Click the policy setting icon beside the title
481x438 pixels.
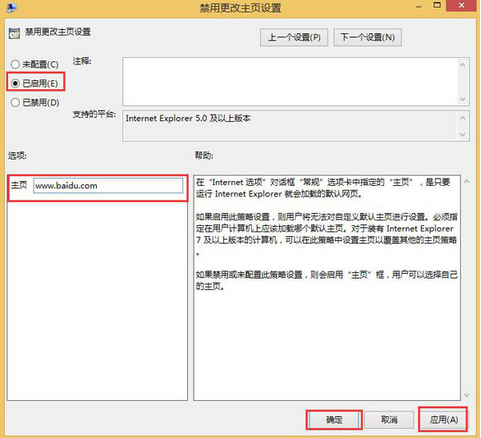[x=14, y=33]
